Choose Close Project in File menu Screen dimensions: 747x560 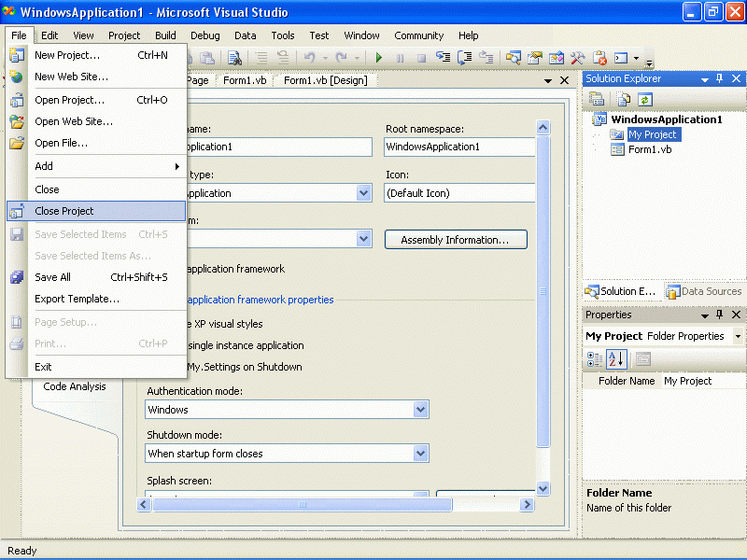coord(96,211)
